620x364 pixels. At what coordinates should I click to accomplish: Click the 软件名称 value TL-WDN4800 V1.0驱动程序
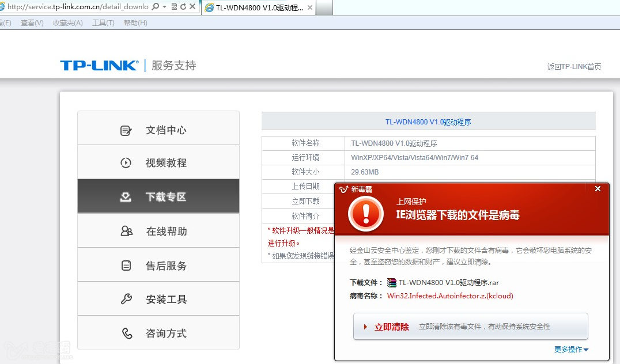394,143
